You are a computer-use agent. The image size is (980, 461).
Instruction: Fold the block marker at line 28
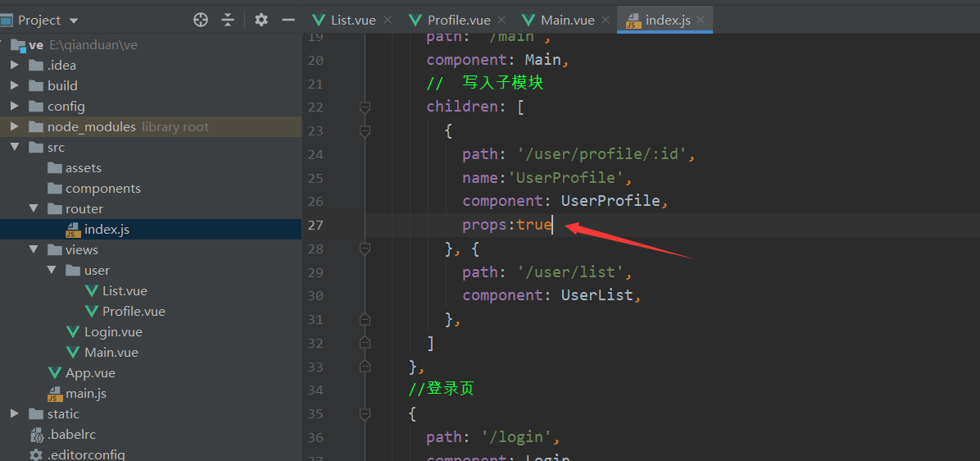coord(365,249)
